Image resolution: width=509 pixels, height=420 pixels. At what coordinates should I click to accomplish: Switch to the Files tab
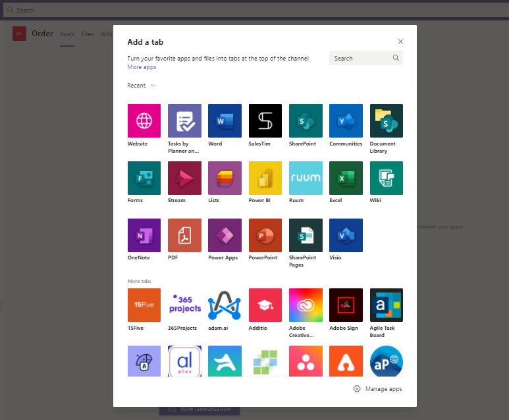click(x=88, y=34)
